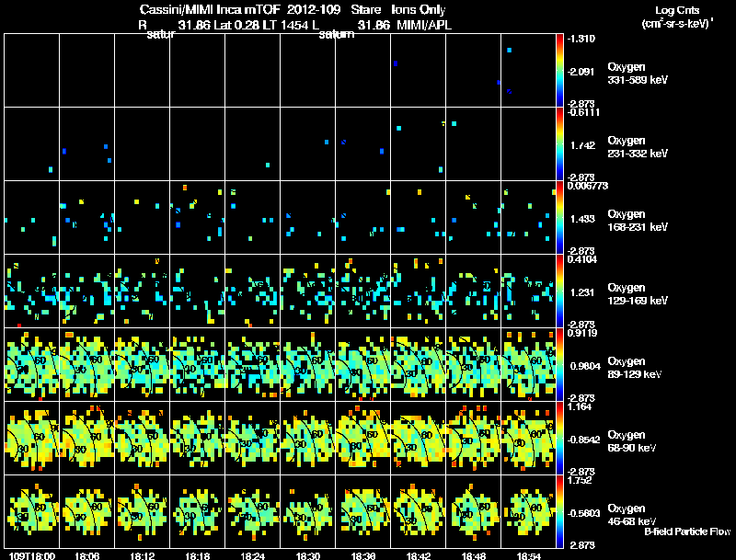Select the 18:30 panel in 89-129 keV row

(308, 364)
